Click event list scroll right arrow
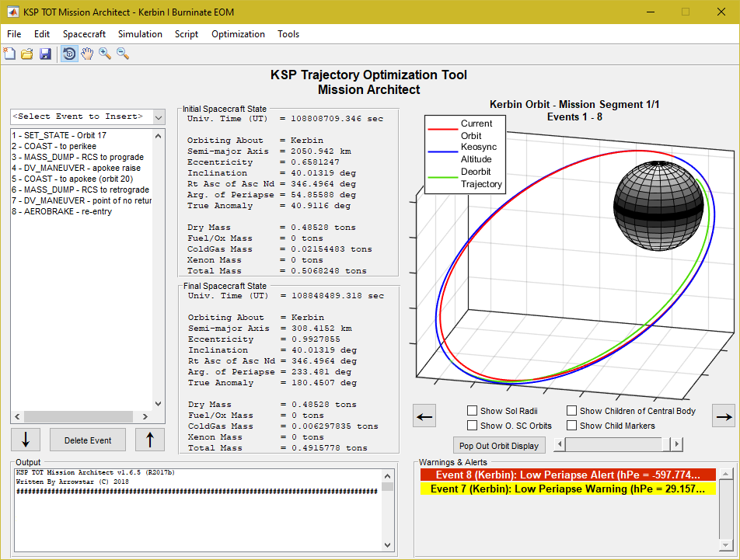The image size is (740, 560). (145, 417)
